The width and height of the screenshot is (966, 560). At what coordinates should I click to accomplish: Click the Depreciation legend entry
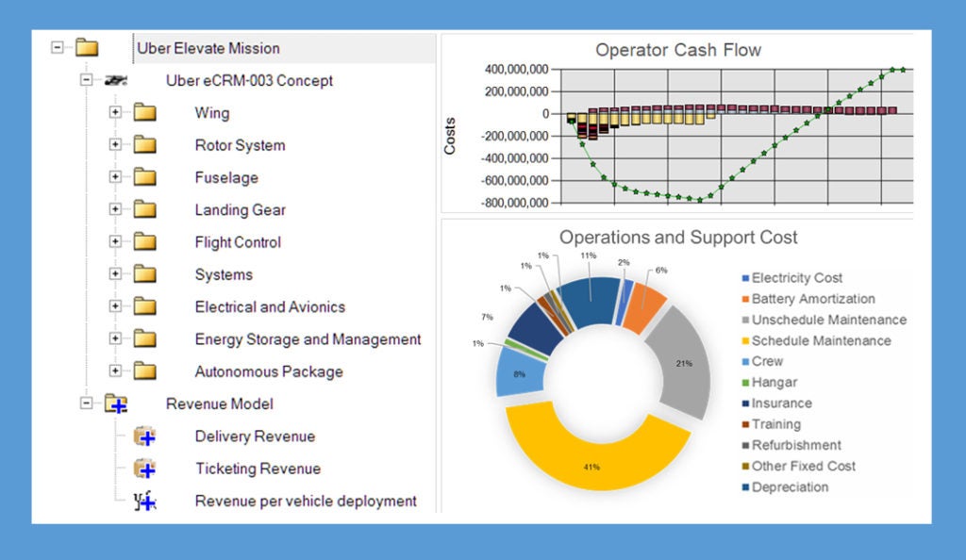click(x=785, y=486)
